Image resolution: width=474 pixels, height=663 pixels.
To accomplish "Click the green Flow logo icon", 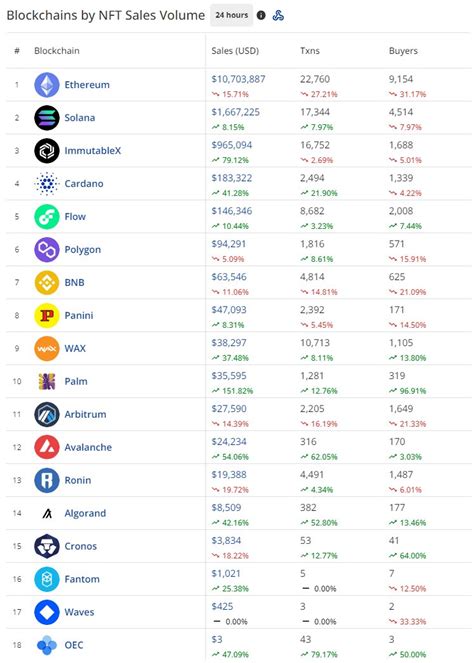I will [x=47, y=216].
